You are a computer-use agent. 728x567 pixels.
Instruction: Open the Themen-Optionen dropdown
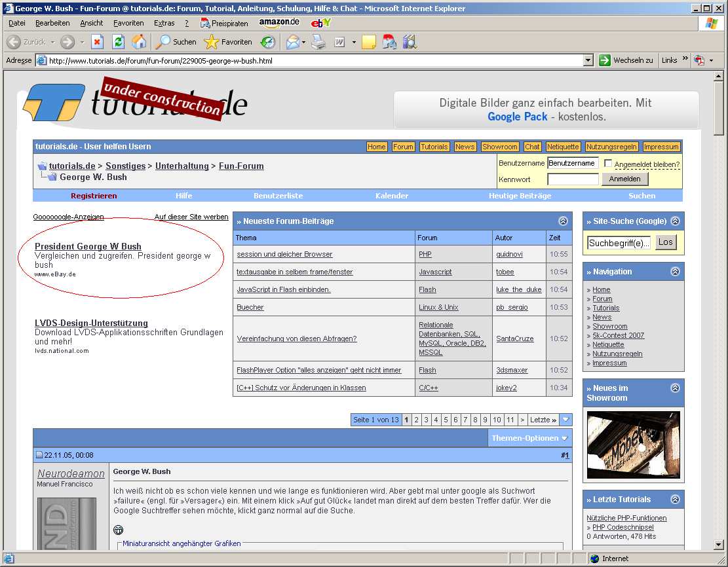click(x=529, y=438)
